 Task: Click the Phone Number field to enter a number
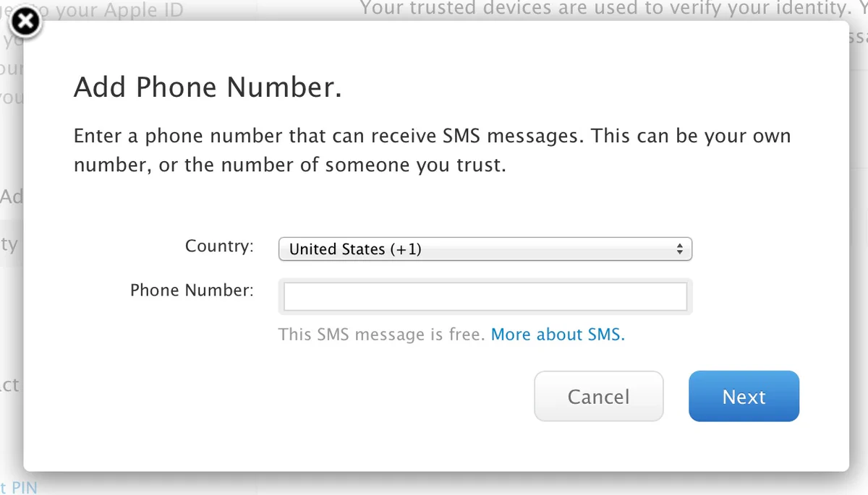pyautogui.click(x=485, y=296)
